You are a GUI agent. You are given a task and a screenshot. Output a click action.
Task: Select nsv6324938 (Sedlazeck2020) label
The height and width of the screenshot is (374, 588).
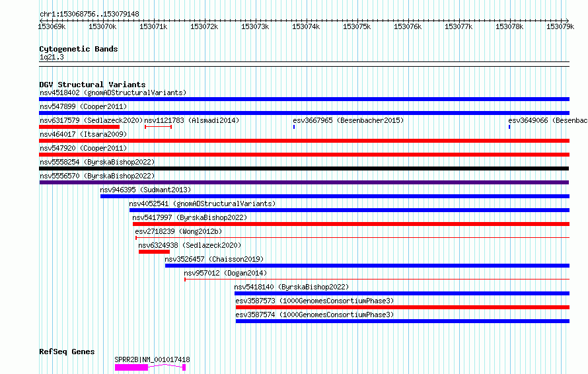tap(190, 245)
